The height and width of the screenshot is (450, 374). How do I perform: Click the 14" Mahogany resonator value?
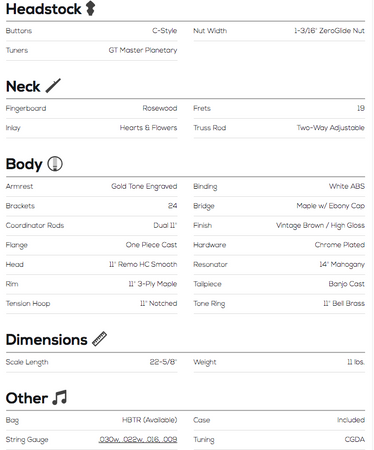pyautogui.click(x=342, y=265)
